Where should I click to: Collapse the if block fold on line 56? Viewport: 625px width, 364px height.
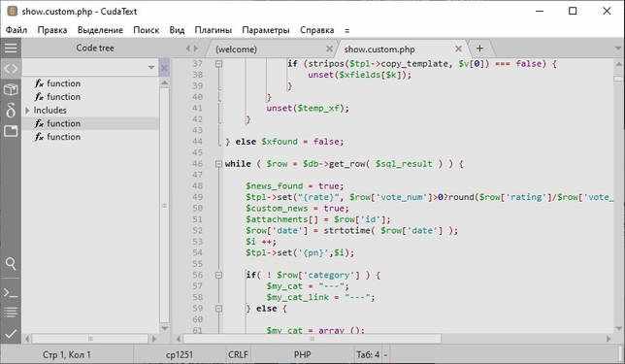click(x=218, y=275)
